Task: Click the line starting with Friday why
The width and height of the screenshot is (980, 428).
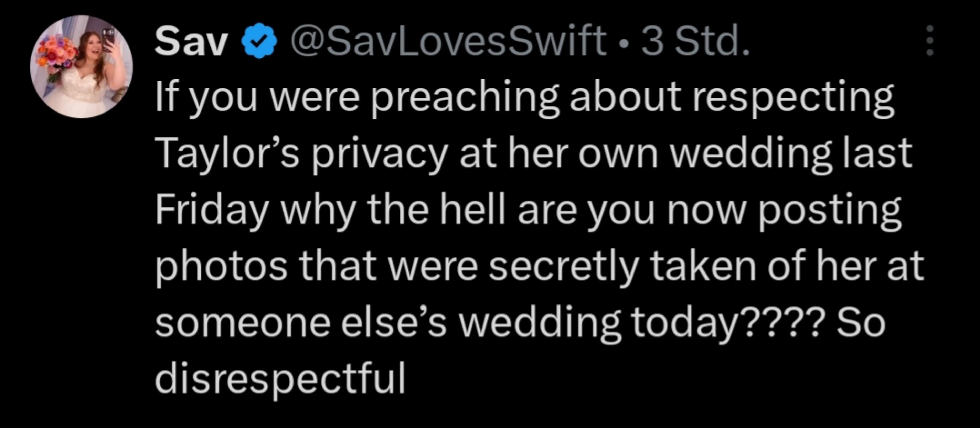Action: 529,212
